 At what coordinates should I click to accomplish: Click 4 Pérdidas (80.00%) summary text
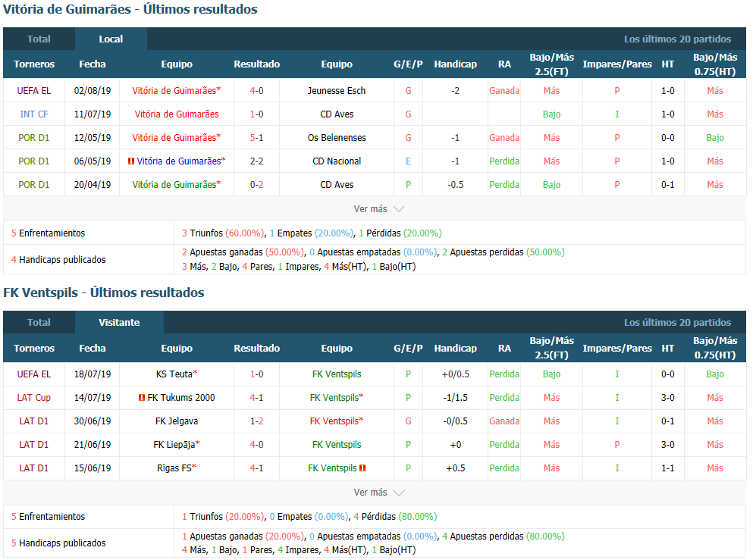coord(395,517)
